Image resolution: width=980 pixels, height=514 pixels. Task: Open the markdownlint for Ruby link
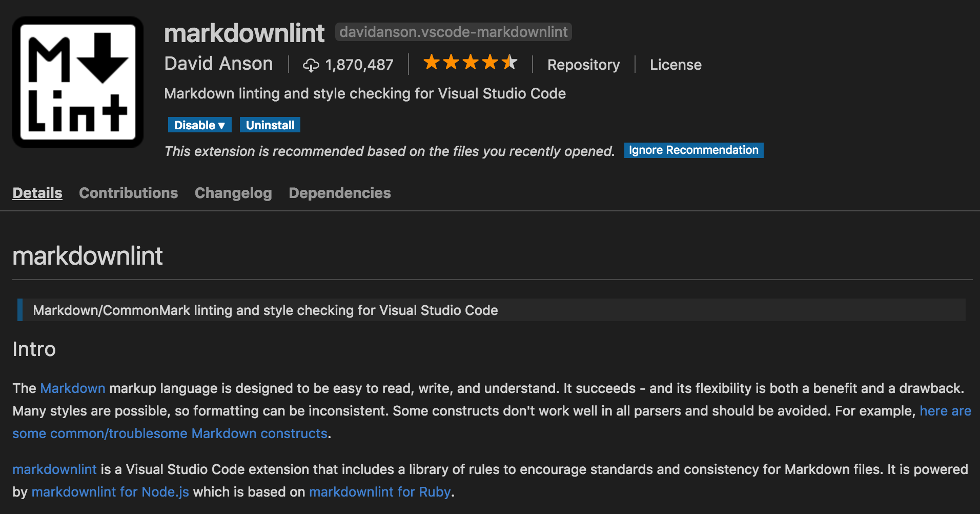[380, 492]
